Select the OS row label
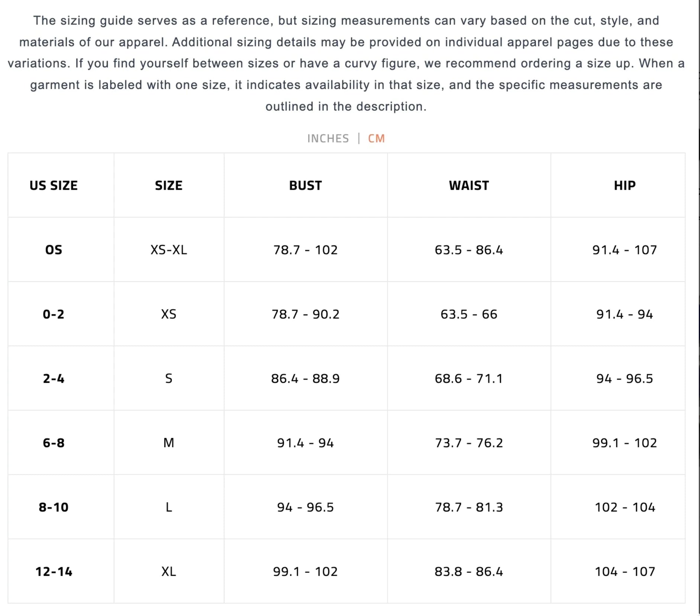The image size is (700, 616). pyautogui.click(x=54, y=250)
